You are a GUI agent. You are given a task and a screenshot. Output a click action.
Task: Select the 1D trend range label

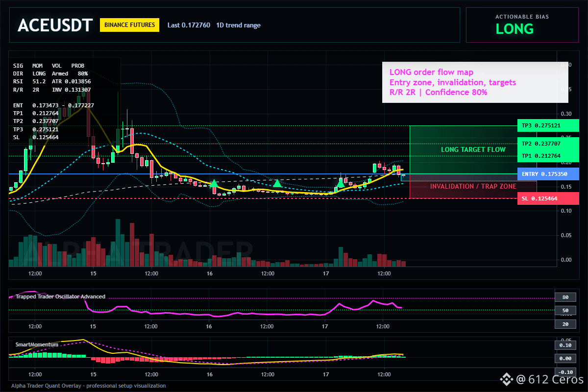[239, 25]
